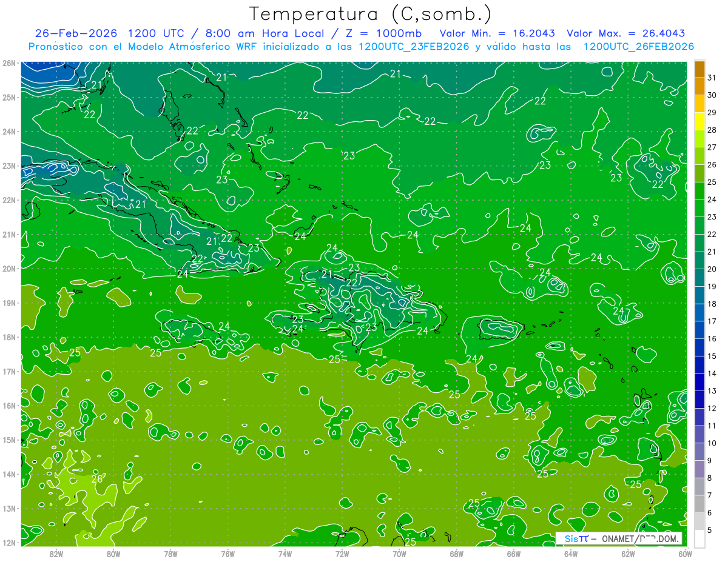The height and width of the screenshot is (562, 728).
Task: Click the 15N latitude axis label
Action: 8,440
